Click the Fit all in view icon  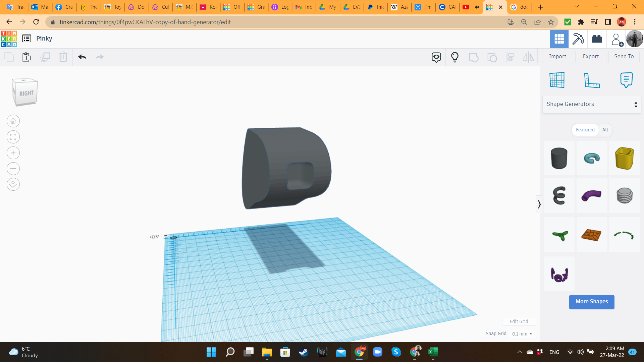13,137
